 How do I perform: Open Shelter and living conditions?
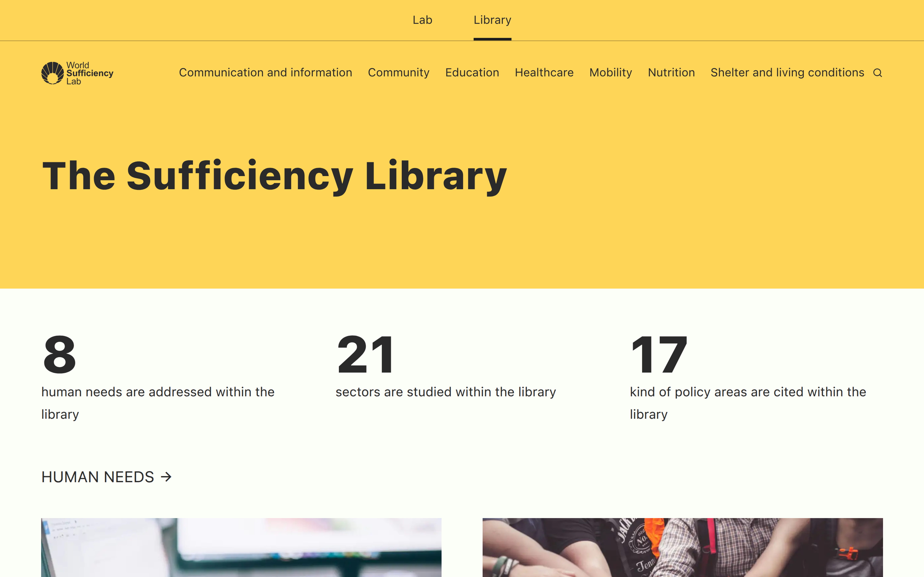coord(787,72)
